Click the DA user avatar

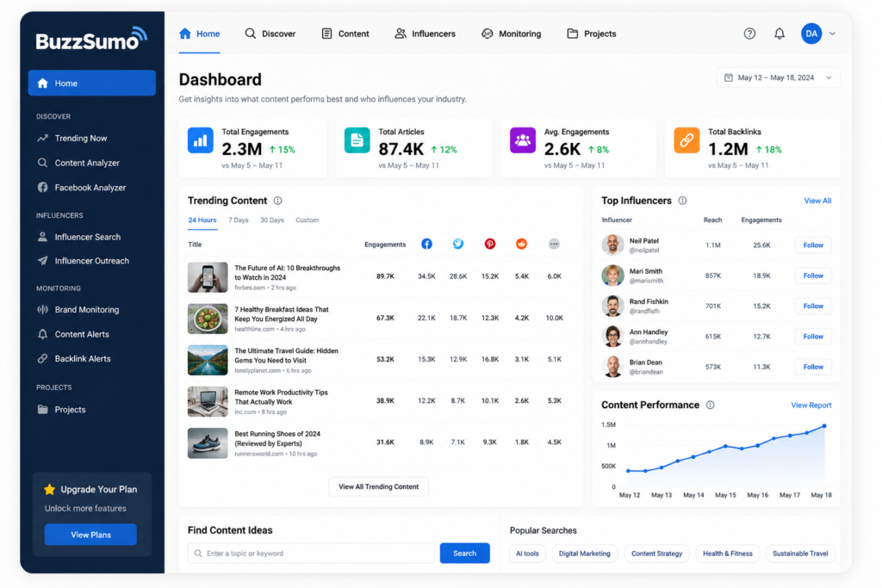click(811, 34)
